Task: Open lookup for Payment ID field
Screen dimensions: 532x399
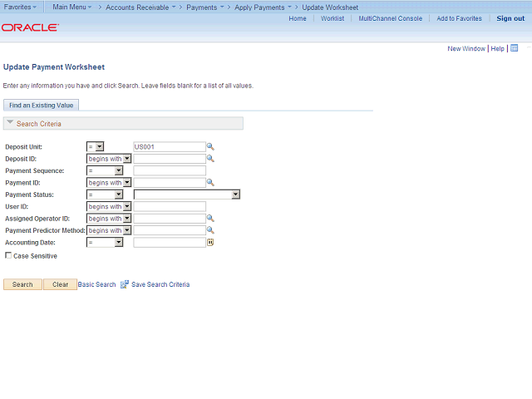Action: tap(210, 183)
